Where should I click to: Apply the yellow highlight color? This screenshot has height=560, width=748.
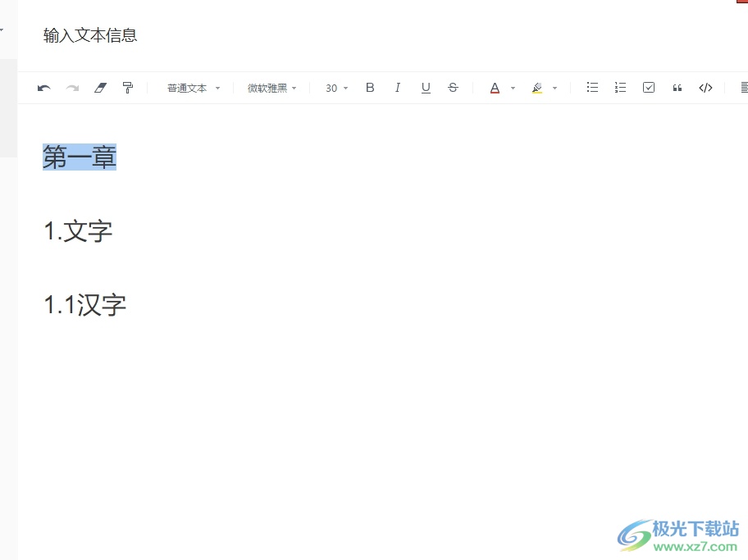pyautogui.click(x=537, y=88)
